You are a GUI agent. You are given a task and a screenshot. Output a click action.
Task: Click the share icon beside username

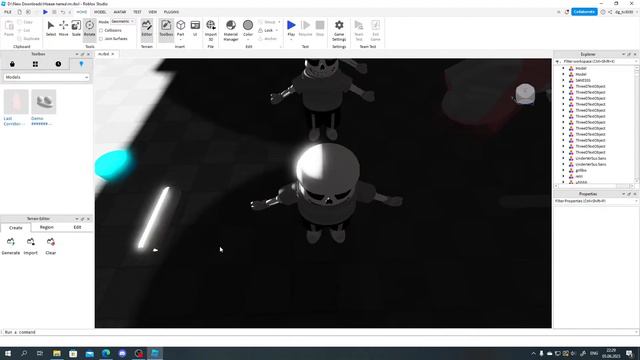(610, 12)
